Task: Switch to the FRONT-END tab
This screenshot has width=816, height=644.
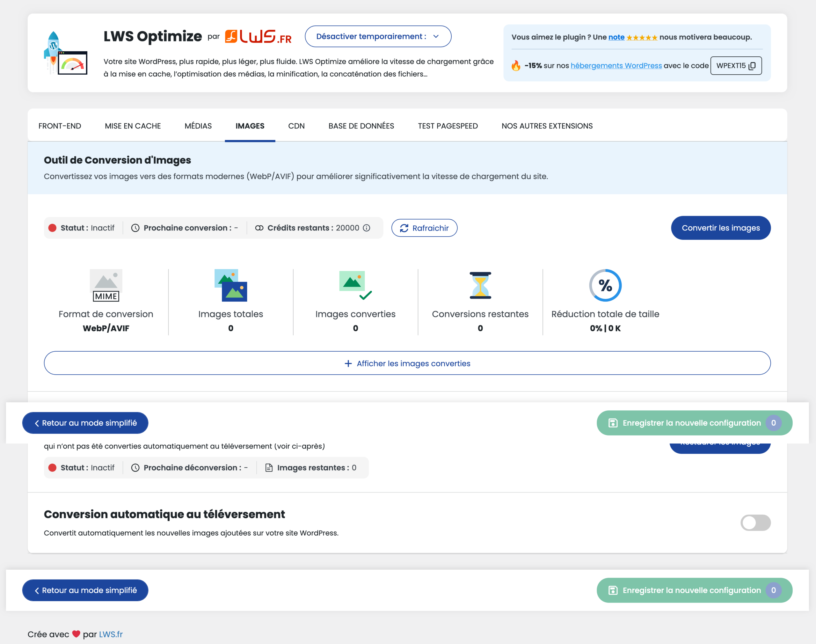Action: (60, 126)
